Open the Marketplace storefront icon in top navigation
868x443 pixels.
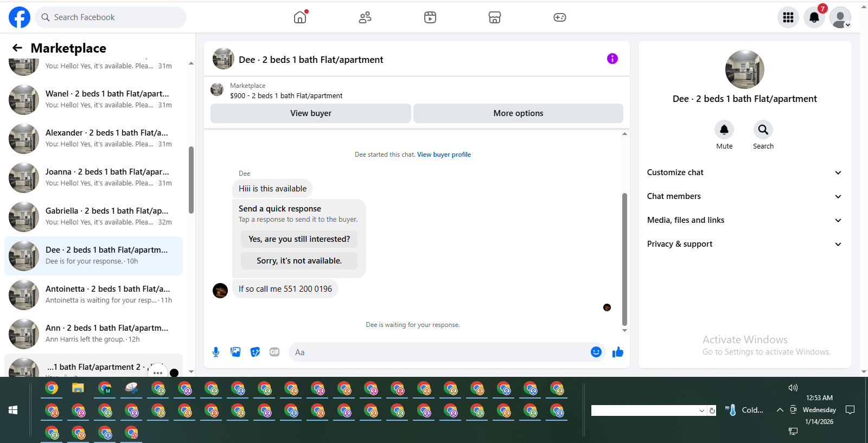point(495,17)
